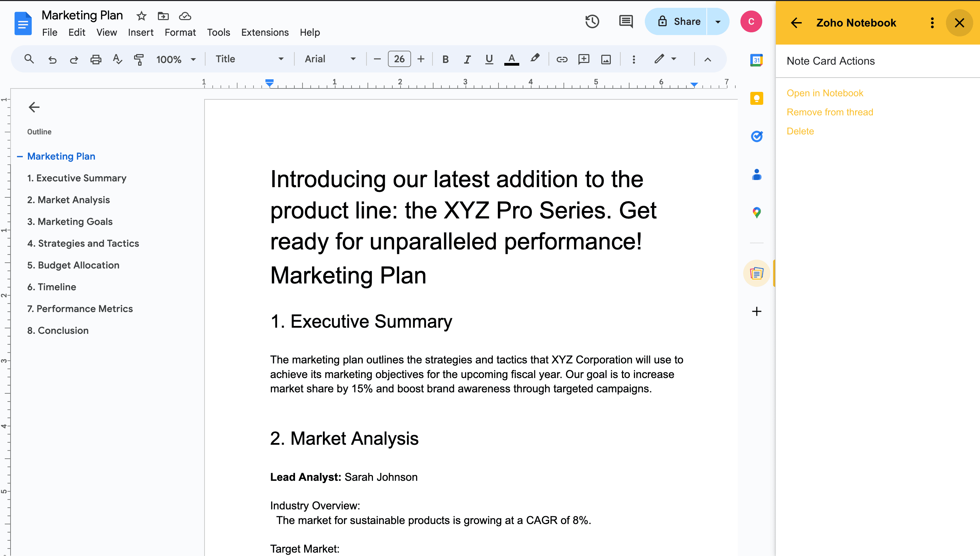
Task: Open the Arial font dropdown
Action: (x=330, y=59)
